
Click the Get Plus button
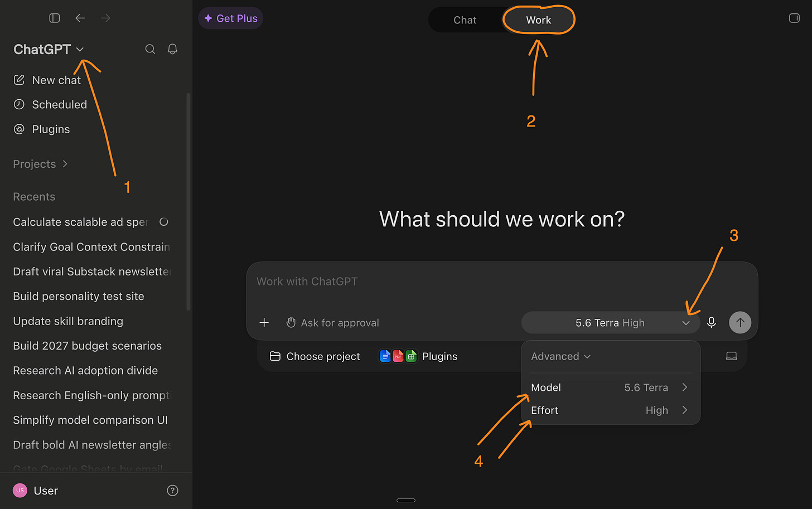231,18
